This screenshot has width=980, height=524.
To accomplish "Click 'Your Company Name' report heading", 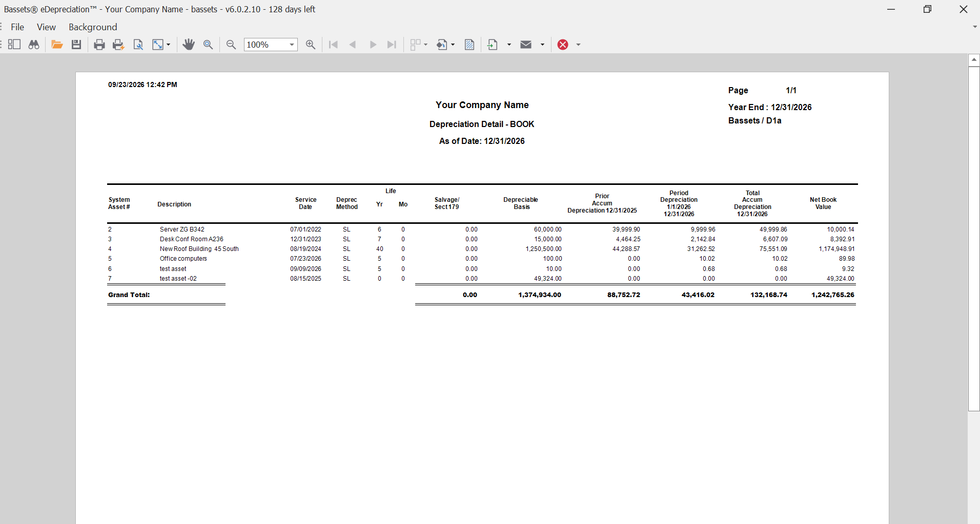I will (482, 105).
